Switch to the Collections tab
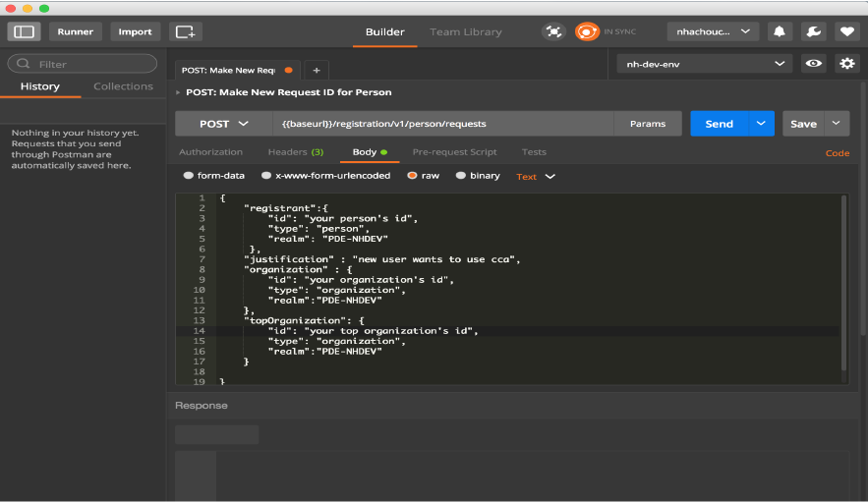The height and width of the screenshot is (502, 868). pyautogui.click(x=123, y=86)
